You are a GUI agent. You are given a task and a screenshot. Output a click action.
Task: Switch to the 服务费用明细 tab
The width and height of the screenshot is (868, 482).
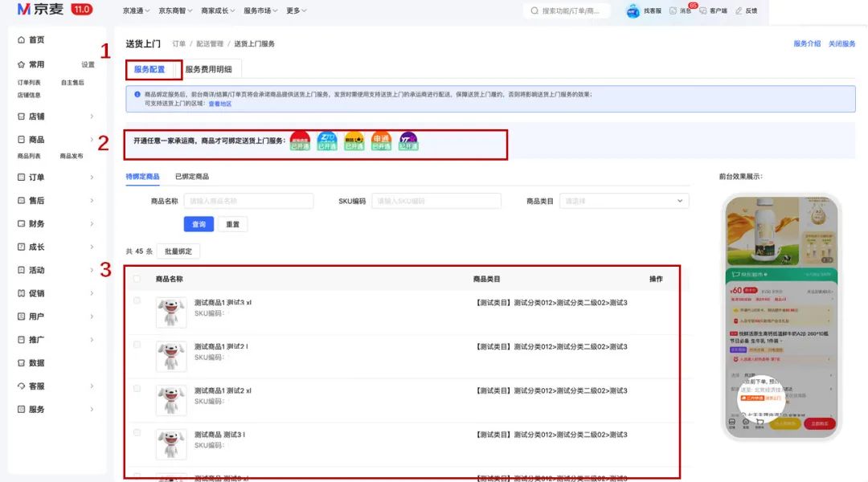click(x=209, y=69)
